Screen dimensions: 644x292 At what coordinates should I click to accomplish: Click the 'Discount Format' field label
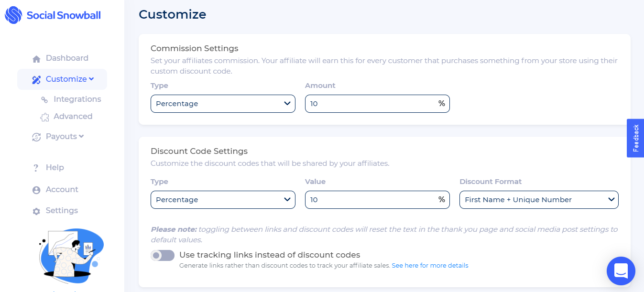(x=491, y=182)
